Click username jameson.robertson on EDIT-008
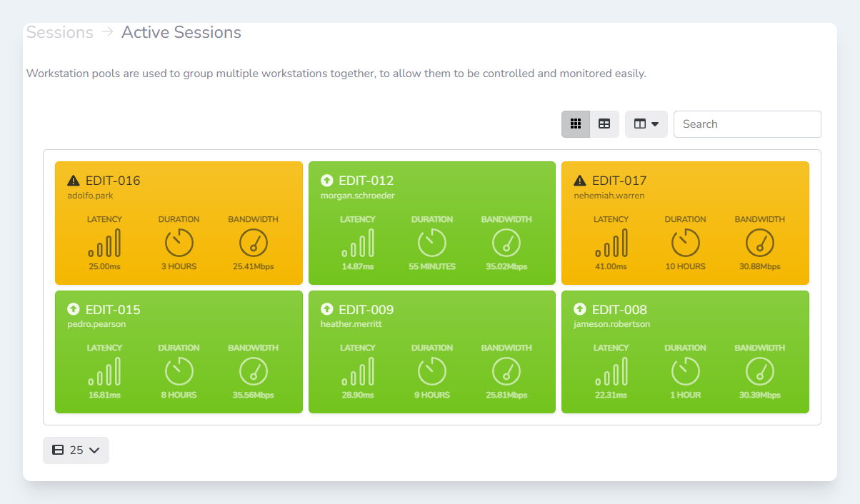This screenshot has height=504, width=860. [611, 324]
